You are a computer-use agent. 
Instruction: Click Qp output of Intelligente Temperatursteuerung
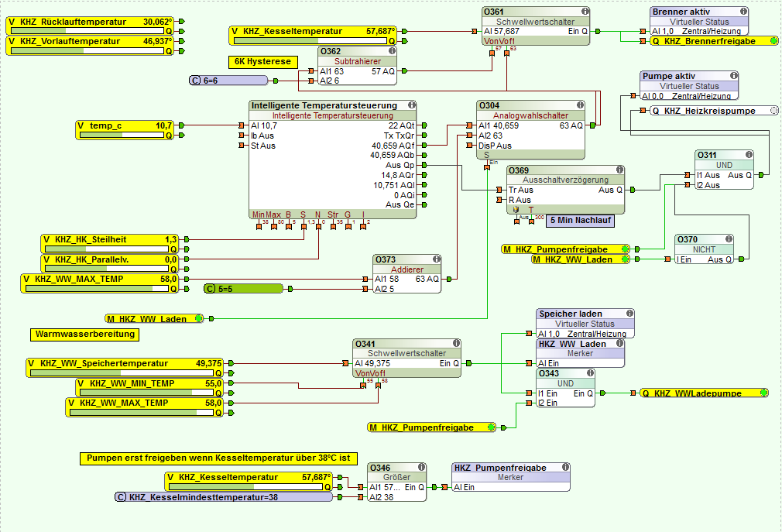(424, 165)
